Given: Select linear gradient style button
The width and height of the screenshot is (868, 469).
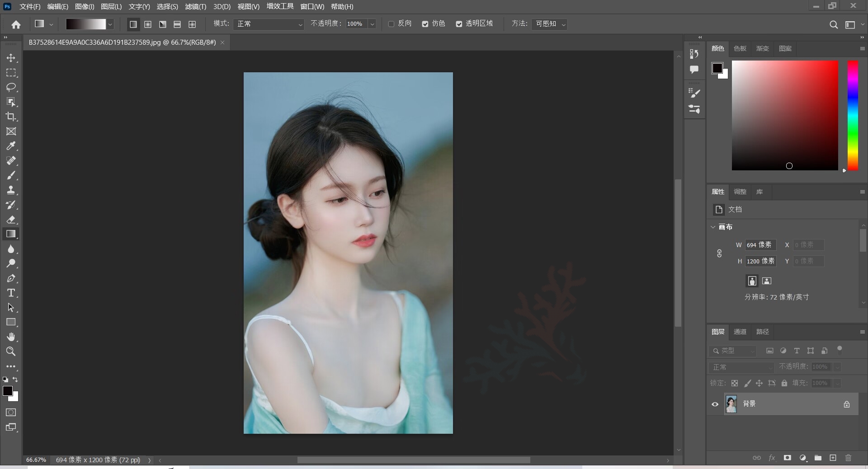Looking at the screenshot, I should tap(133, 24).
